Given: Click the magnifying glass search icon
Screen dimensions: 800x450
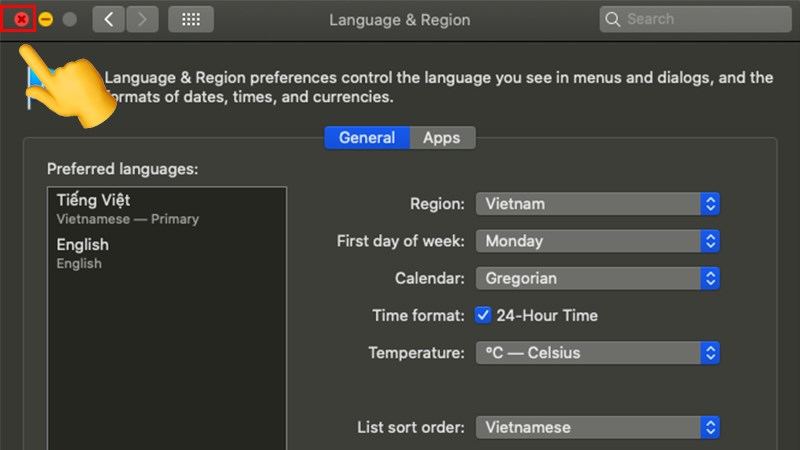Looking at the screenshot, I should tap(612, 19).
